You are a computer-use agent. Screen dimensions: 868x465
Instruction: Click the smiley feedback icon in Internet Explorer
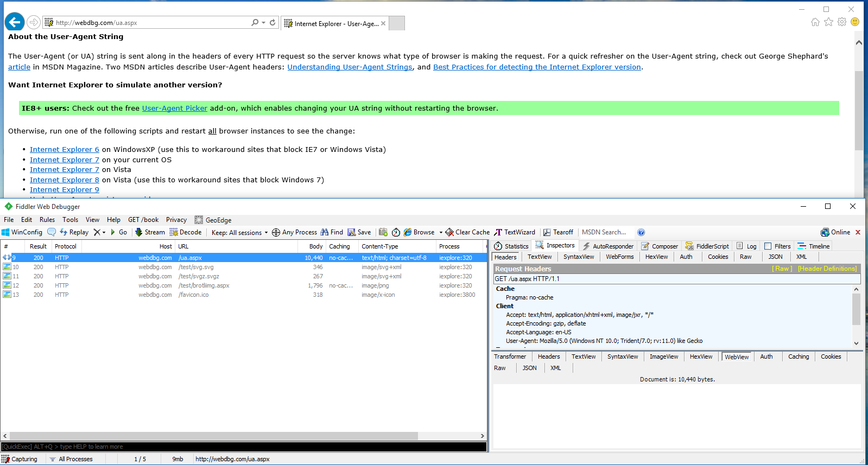[855, 22]
